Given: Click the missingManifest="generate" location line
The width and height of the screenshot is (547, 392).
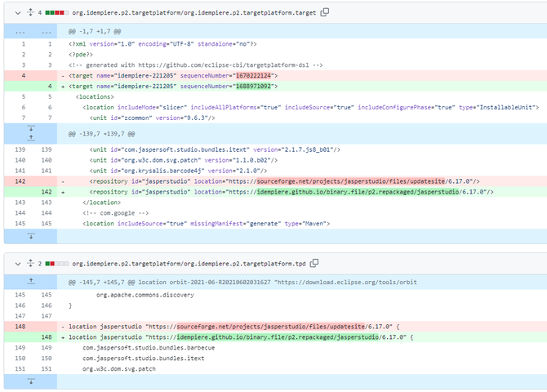Looking at the screenshot, I should coord(207,224).
